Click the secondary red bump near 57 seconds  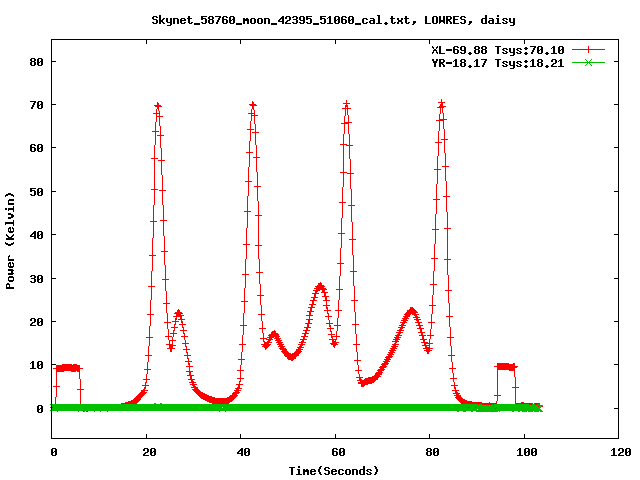tap(320, 286)
